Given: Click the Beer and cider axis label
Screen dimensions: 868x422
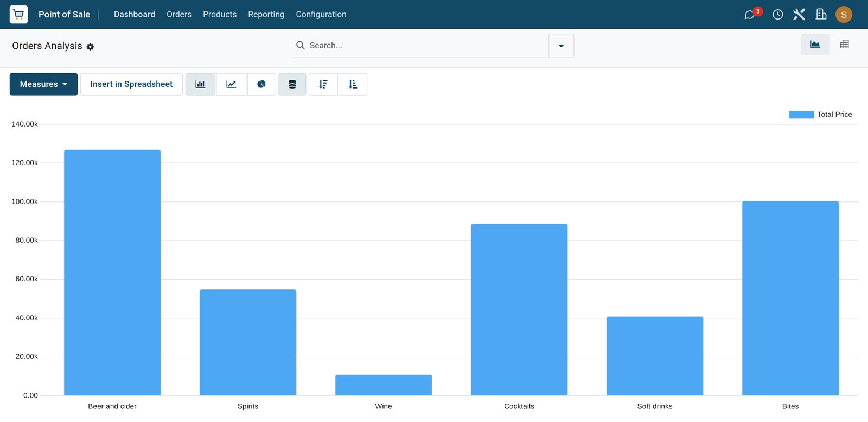Looking at the screenshot, I should [112, 406].
